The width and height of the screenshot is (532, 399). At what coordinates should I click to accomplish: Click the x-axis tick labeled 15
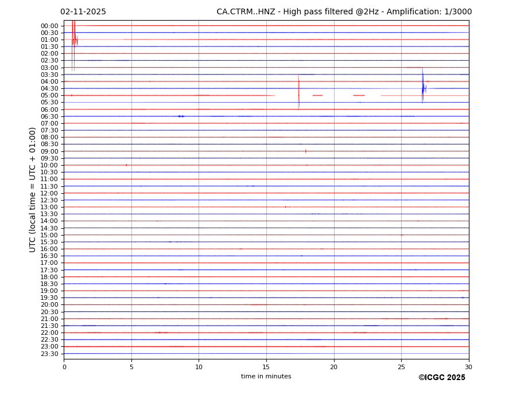[266, 367]
